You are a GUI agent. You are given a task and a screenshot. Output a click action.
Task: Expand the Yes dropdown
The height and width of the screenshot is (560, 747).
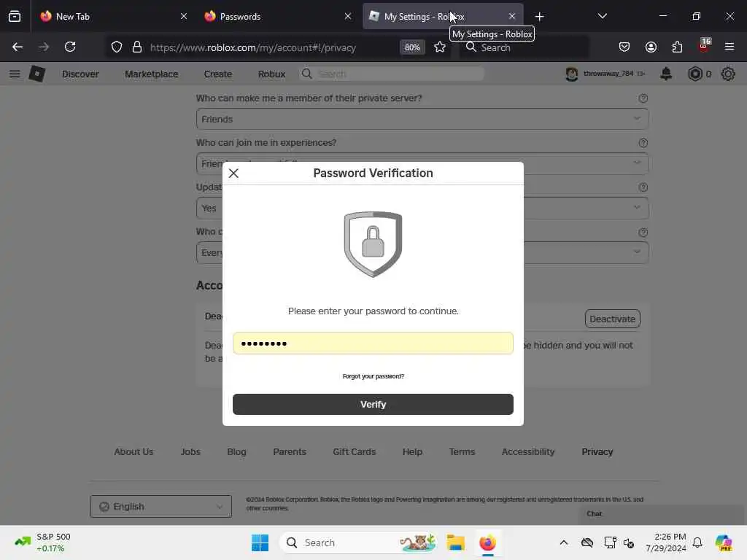coord(422,208)
